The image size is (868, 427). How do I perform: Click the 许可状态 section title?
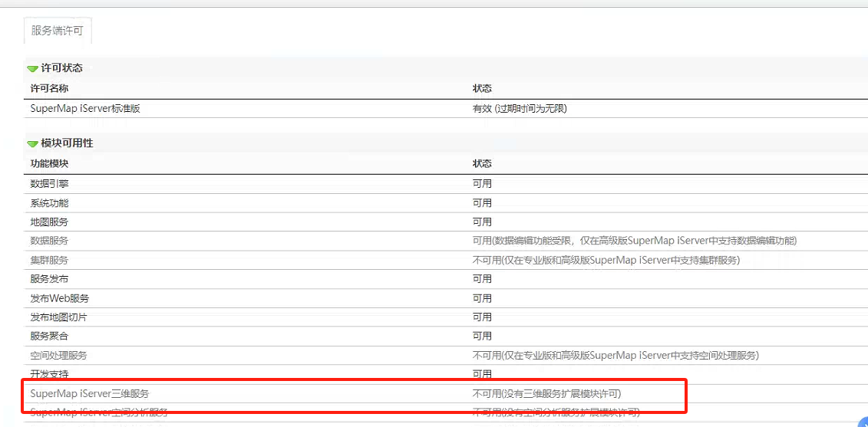click(62, 68)
